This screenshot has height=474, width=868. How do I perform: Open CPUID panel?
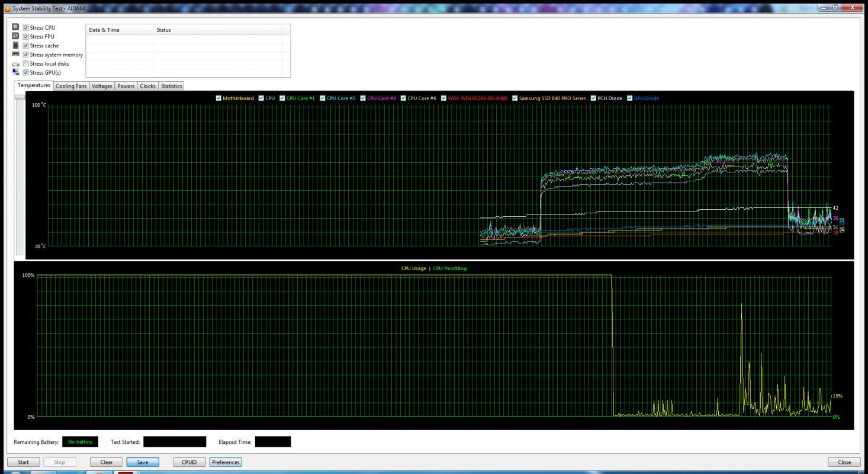[189, 462]
